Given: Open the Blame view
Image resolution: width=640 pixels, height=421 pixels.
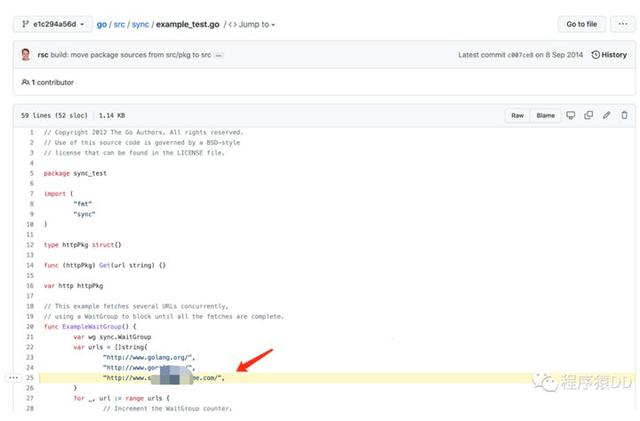Looking at the screenshot, I should [x=545, y=116].
